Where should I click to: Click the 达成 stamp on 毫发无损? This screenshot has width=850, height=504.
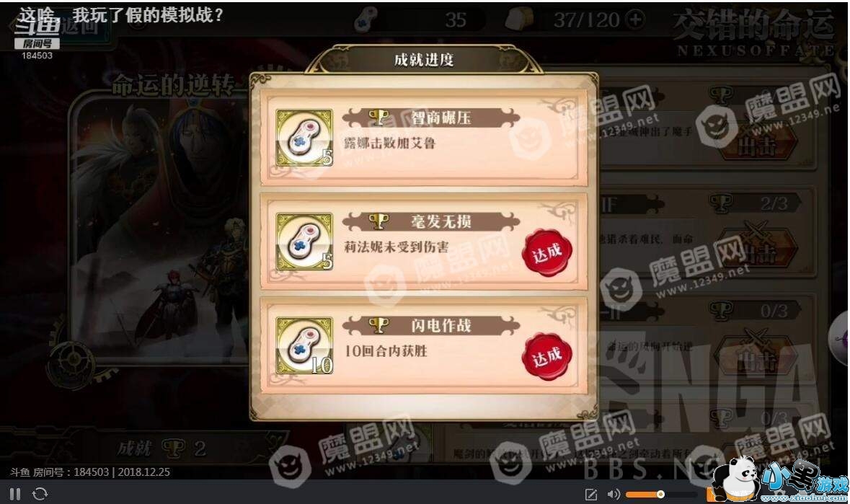point(547,252)
